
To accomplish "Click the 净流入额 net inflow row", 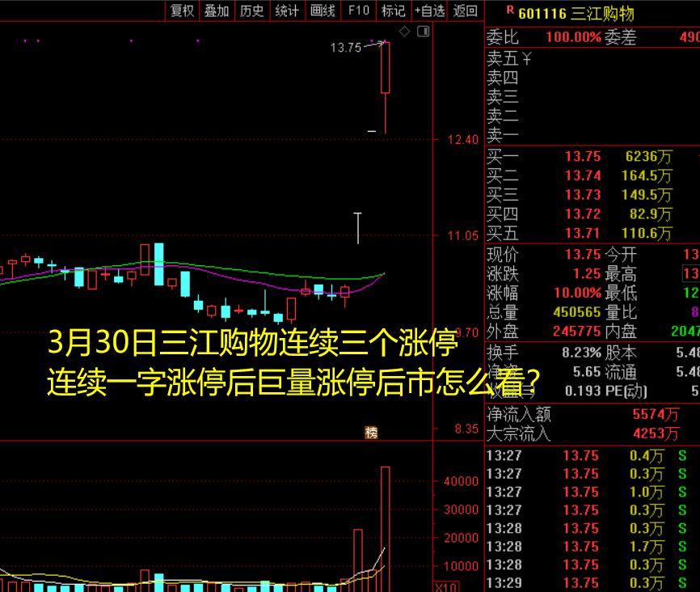I will [582, 414].
